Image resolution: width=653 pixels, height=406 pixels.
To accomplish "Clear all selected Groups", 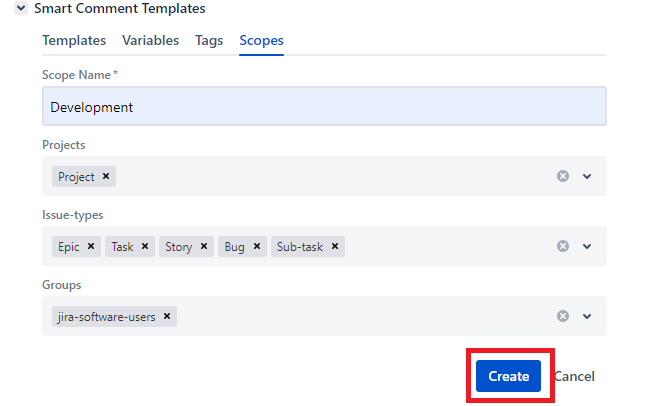I will [562, 317].
